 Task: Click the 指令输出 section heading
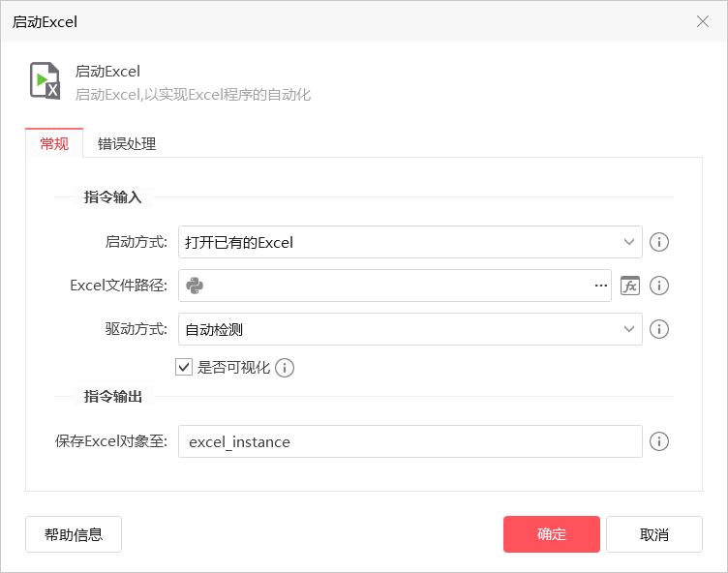point(112,397)
